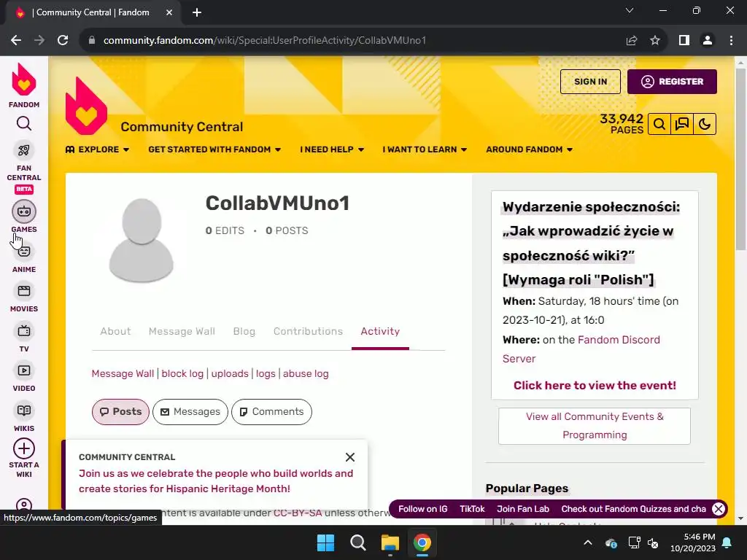Click the Community Central flame logo
The image size is (747, 560).
coord(86,106)
